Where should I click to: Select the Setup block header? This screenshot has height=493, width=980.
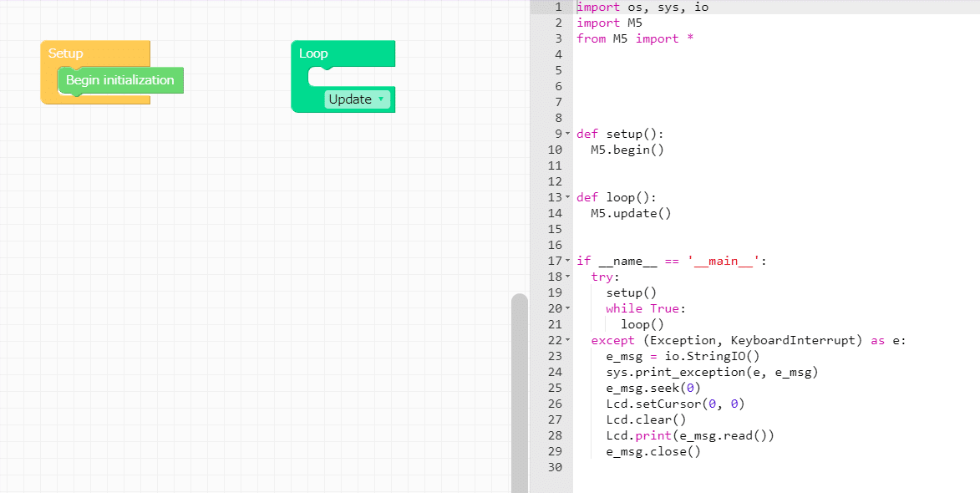pyautogui.click(x=95, y=53)
